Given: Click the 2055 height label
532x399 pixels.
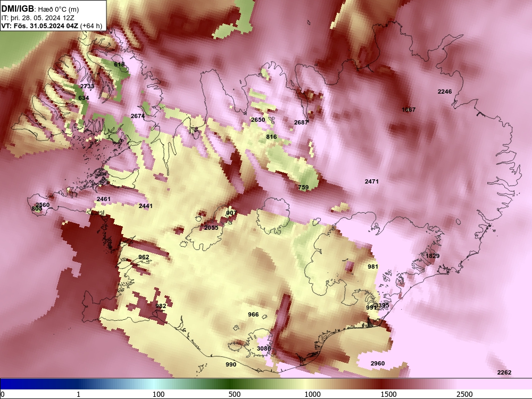Looking at the screenshot, I should coord(211,228).
